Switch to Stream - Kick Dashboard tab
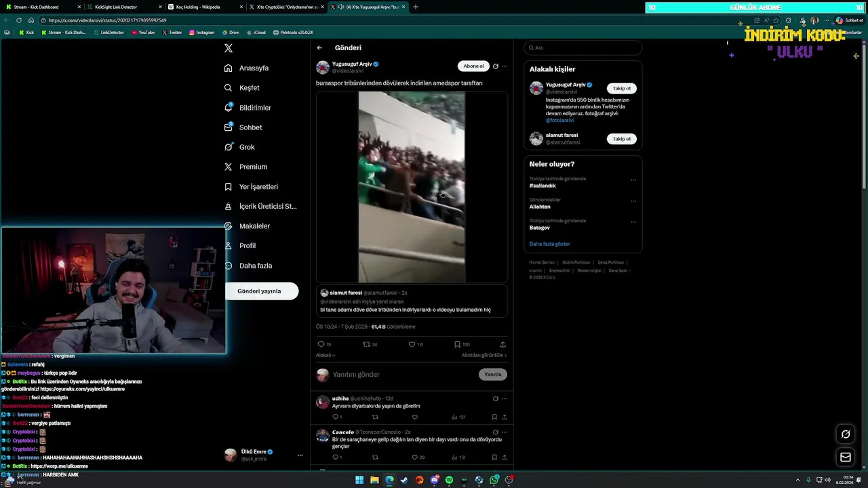This screenshot has width=868, height=488. (41, 7)
